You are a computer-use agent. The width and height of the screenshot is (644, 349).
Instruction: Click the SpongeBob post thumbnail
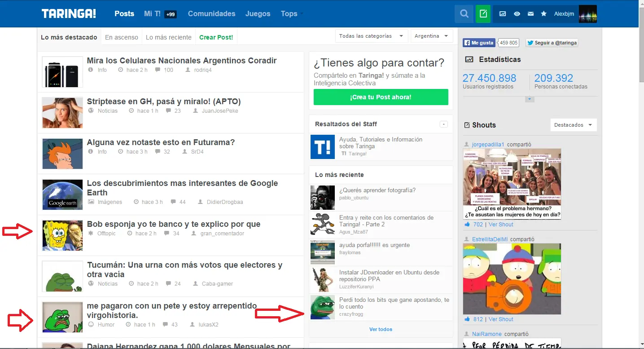coord(62,235)
